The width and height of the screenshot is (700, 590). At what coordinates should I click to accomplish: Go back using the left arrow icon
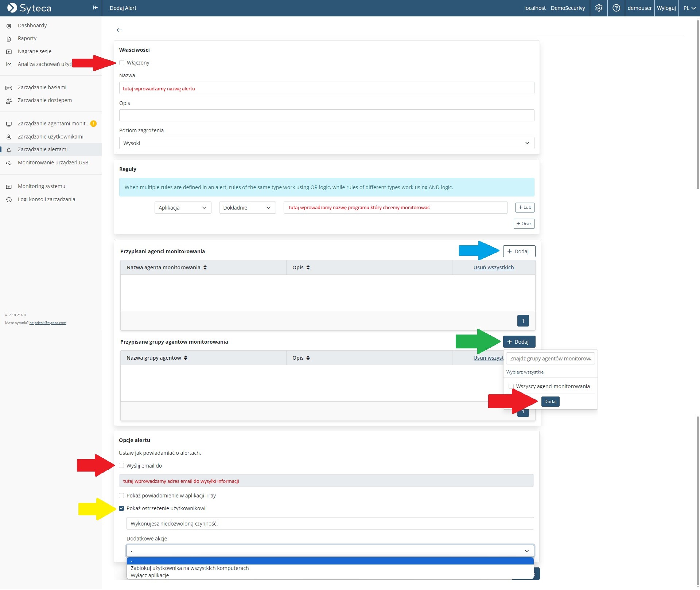click(x=119, y=30)
